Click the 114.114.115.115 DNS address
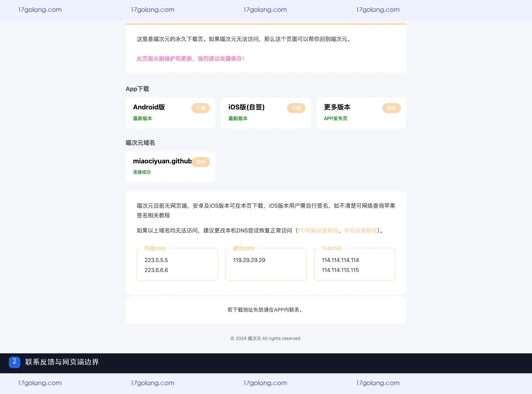The width and height of the screenshot is (532, 394). [340, 270]
